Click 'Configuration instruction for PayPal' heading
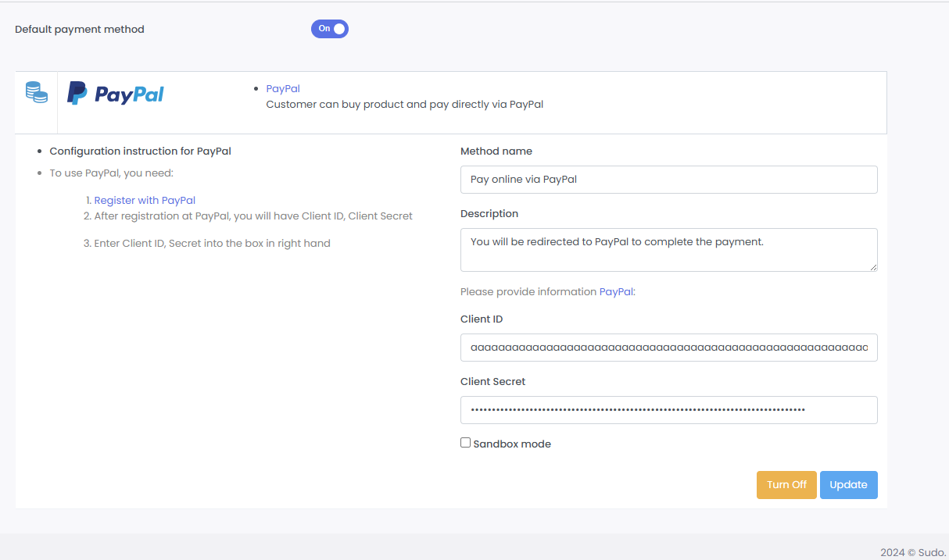The image size is (949, 560). [141, 152]
